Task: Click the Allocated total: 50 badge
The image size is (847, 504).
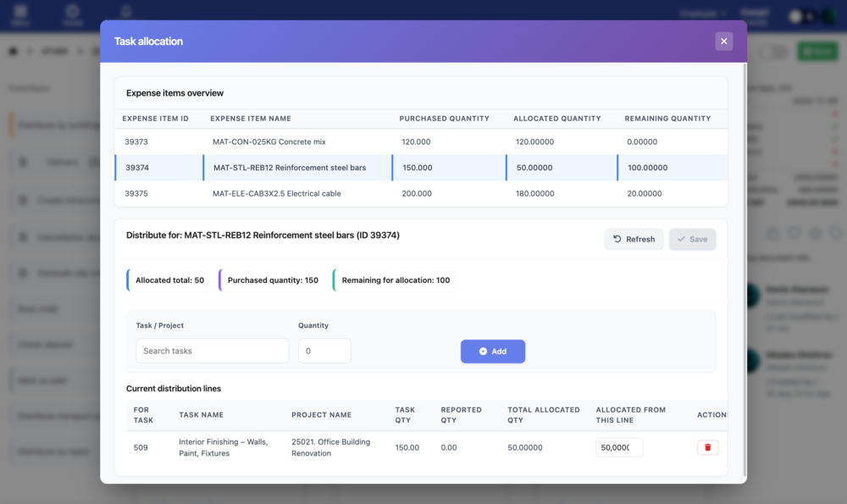Action: (169, 280)
